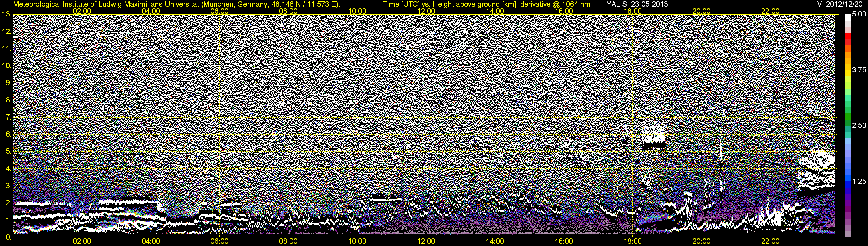Click '18:00' on the upper time axis
This screenshot has width=868, height=246.
[x=633, y=11]
